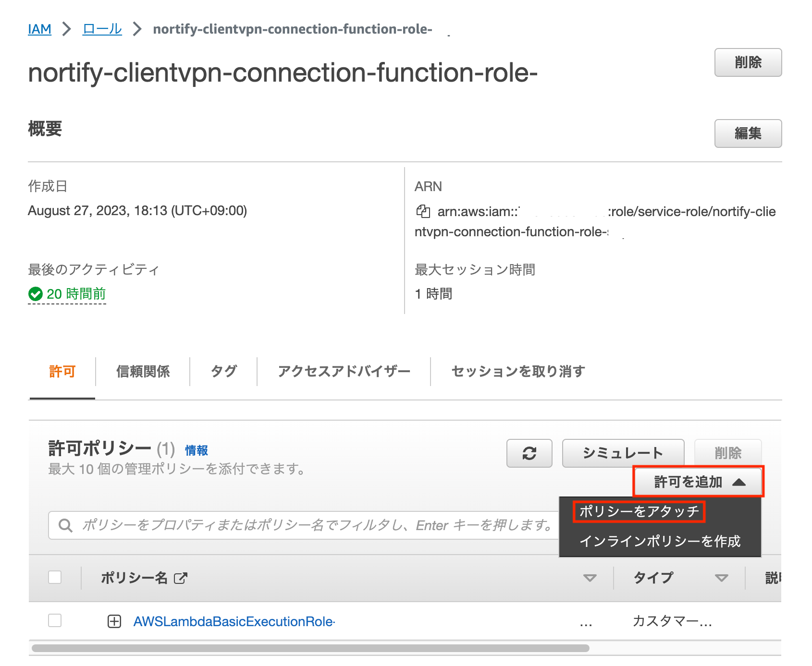This screenshot has width=812, height=666.
Task: Switch to the 信頼関係 tab
Action: [x=143, y=371]
